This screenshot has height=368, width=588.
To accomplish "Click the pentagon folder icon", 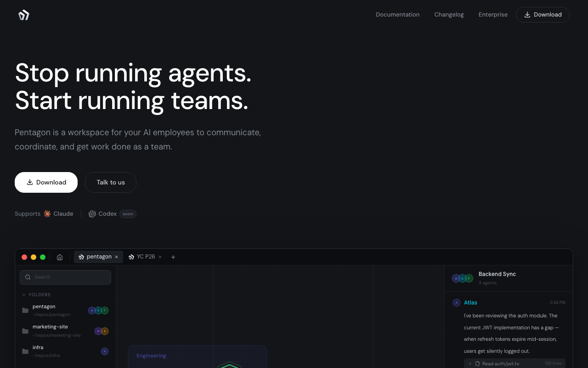I will coord(25,310).
